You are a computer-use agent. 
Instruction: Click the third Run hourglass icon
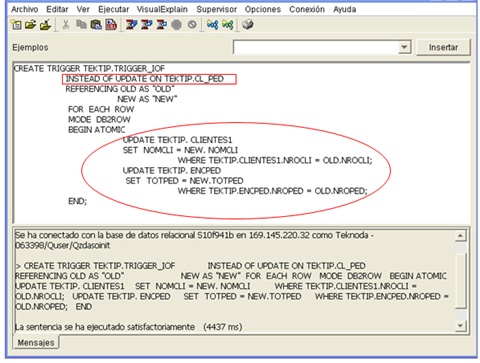tap(161, 25)
